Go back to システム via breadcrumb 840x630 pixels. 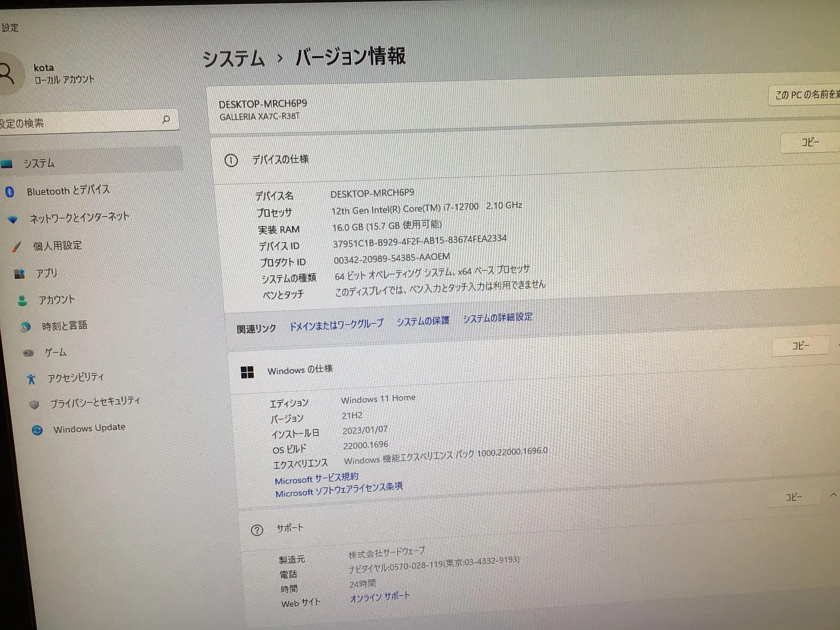coord(233,59)
